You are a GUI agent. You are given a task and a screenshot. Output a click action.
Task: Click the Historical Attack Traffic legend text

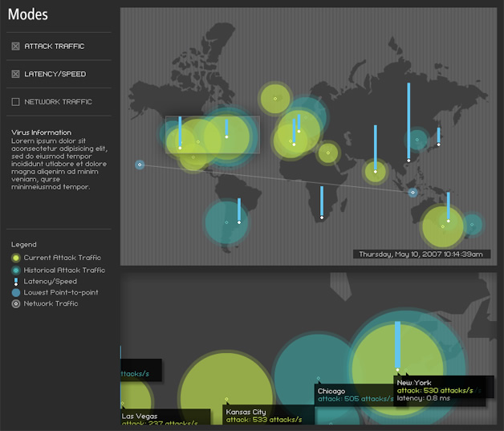click(x=64, y=270)
